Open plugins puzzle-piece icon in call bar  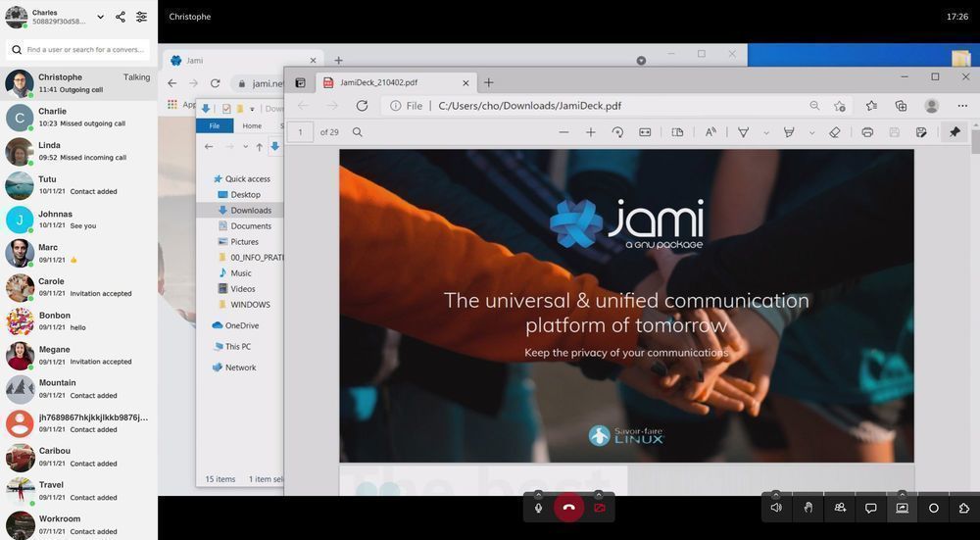964,508
